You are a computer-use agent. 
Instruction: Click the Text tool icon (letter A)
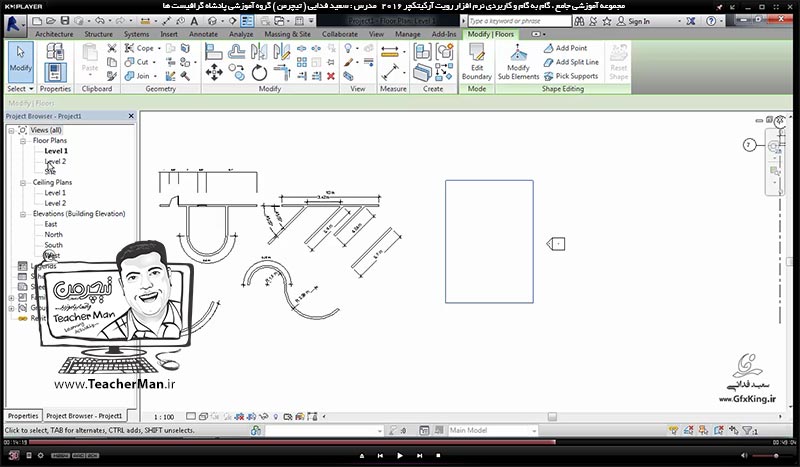[x=194, y=21]
